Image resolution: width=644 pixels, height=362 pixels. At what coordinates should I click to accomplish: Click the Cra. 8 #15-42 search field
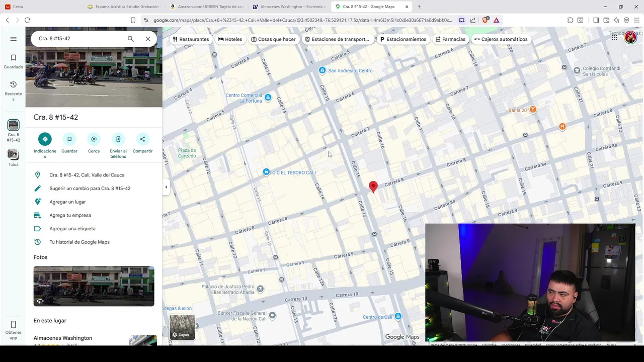[79, 39]
